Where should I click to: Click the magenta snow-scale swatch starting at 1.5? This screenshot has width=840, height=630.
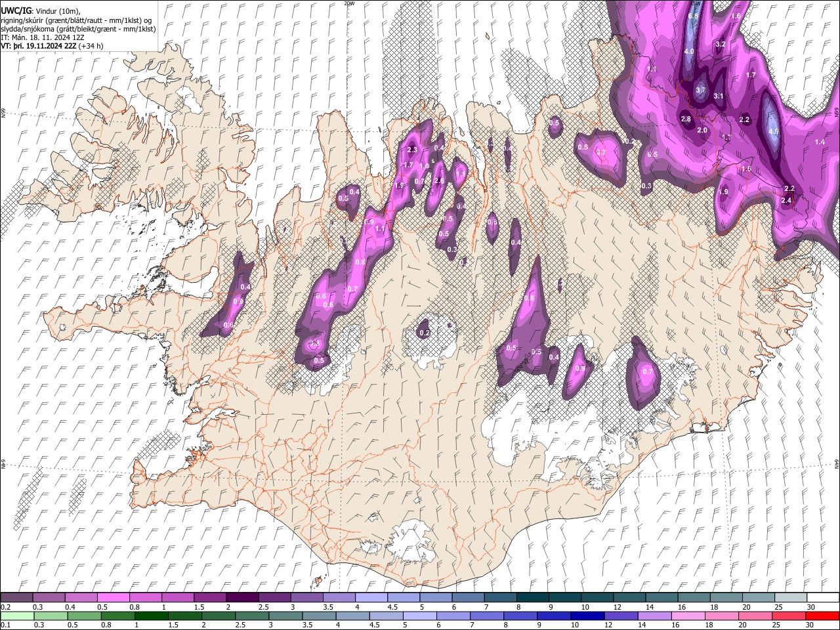[x=209, y=598]
